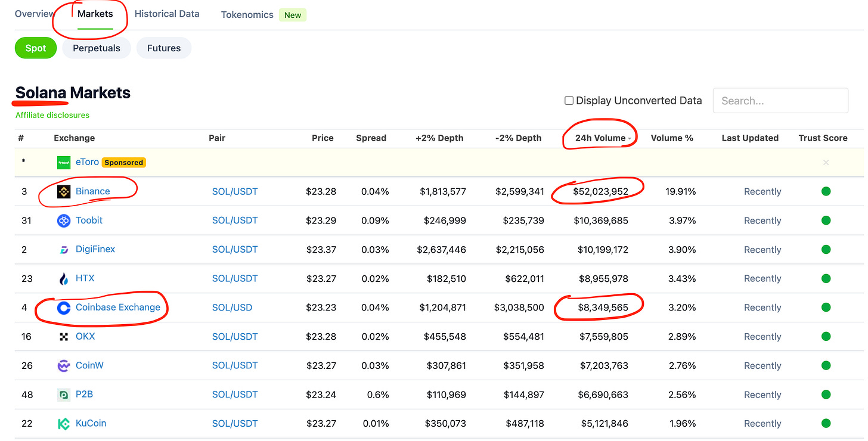Open the HTX exchange link
Image resolution: width=868 pixels, height=441 pixels.
pos(85,278)
